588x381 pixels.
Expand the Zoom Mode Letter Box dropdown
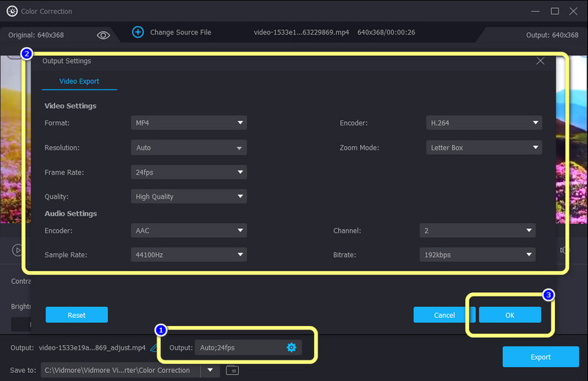pyautogui.click(x=484, y=148)
